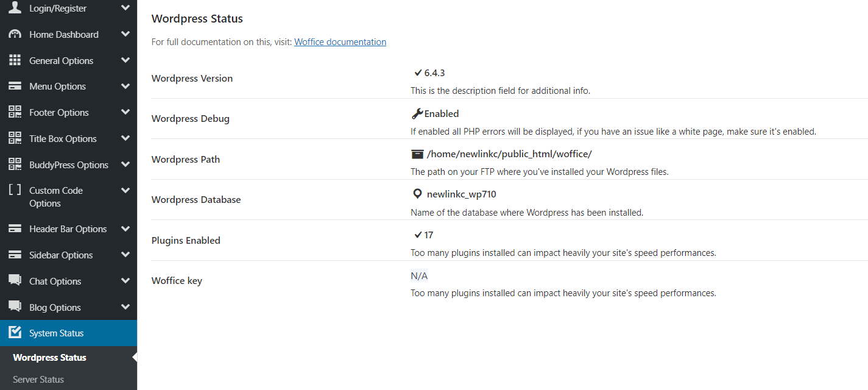Select the N/A Woffice key value
The width and height of the screenshot is (868, 390).
pyautogui.click(x=418, y=275)
